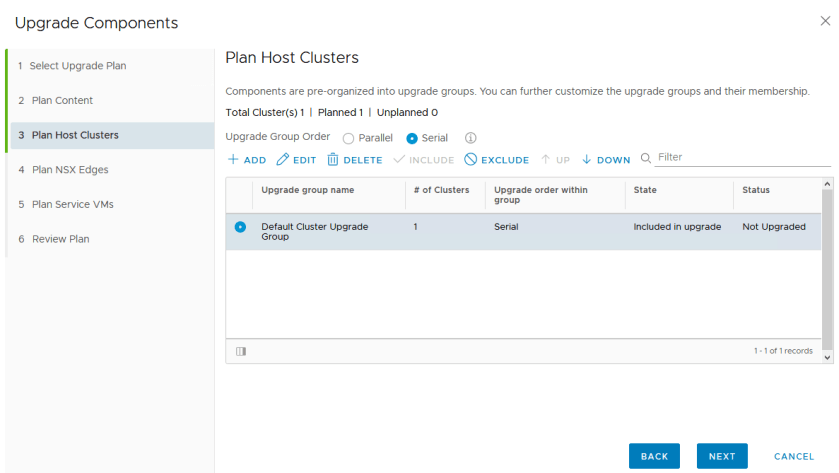The height and width of the screenshot is (473, 839).
Task: Close the Upgrade Components dialog
Action: click(x=824, y=21)
